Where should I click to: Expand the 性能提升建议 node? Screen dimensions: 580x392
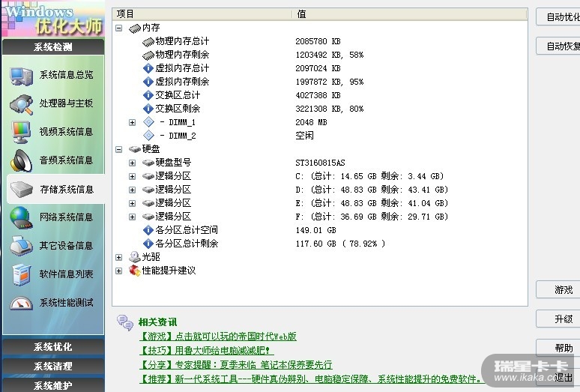[118, 271]
